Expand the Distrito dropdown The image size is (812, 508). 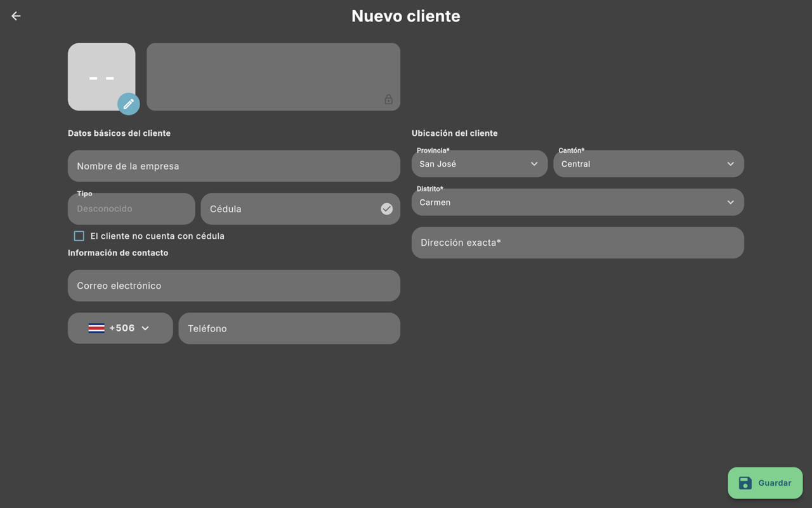click(x=578, y=202)
